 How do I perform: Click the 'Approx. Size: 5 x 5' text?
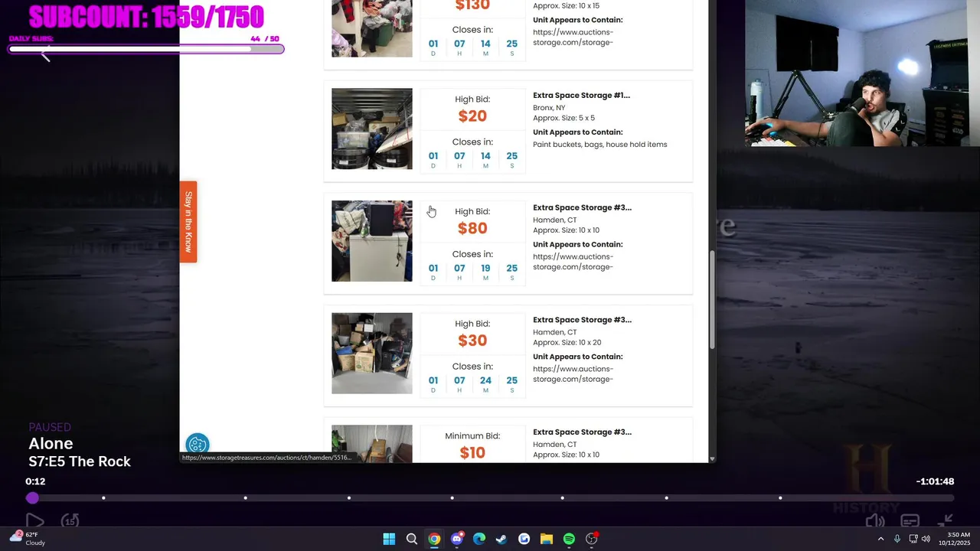pos(563,118)
